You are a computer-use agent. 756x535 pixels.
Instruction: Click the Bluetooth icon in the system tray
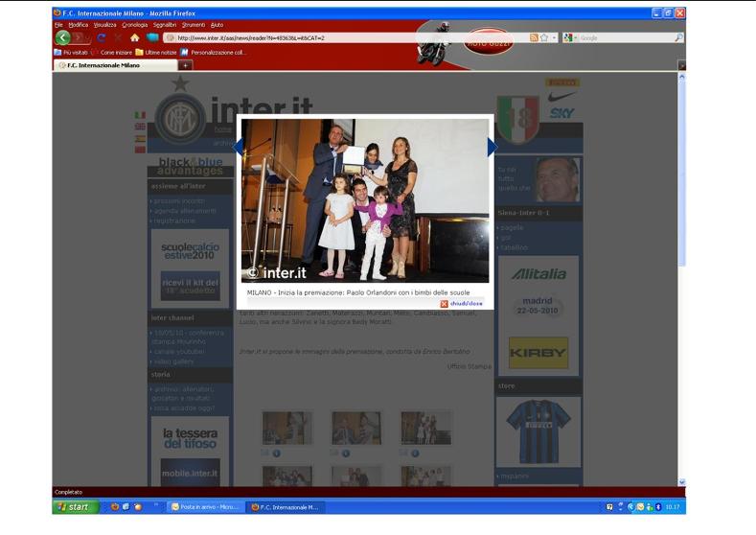click(x=658, y=507)
